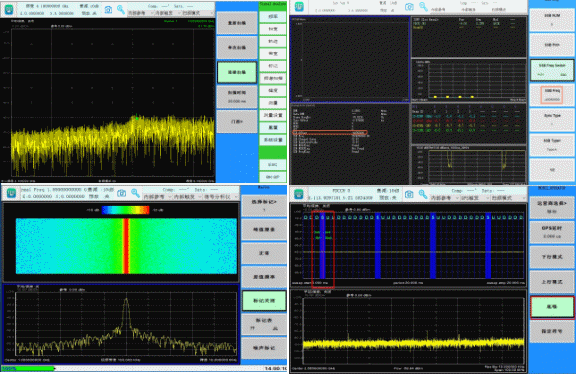Click the 运营商选择> softkey
The width and height of the screenshot is (576, 374).
[x=552, y=207]
